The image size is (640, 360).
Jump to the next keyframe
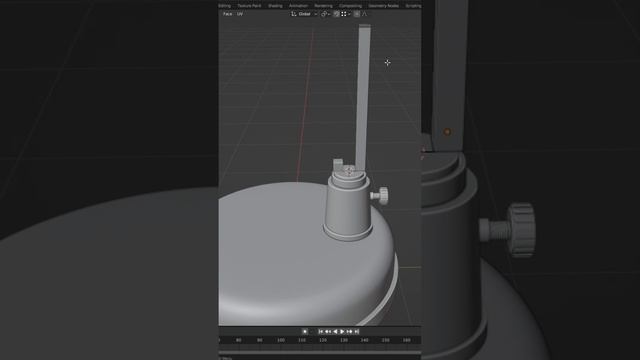[349, 331]
